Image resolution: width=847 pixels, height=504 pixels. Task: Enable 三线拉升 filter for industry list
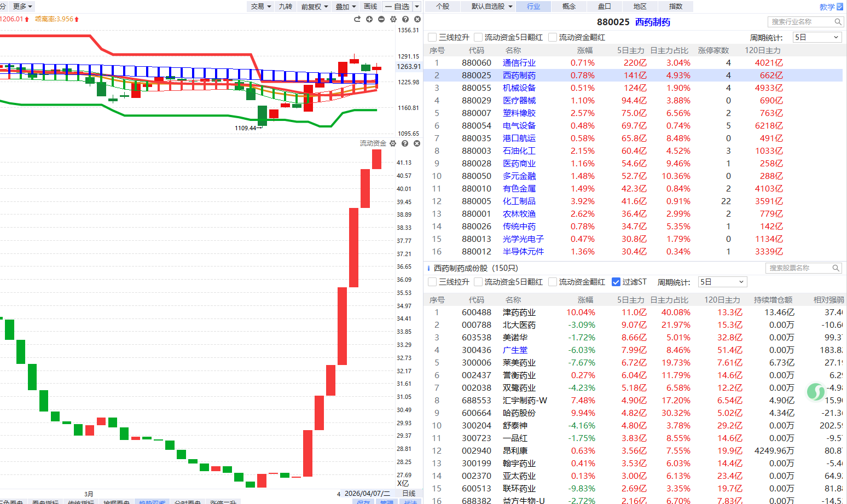[x=433, y=37]
